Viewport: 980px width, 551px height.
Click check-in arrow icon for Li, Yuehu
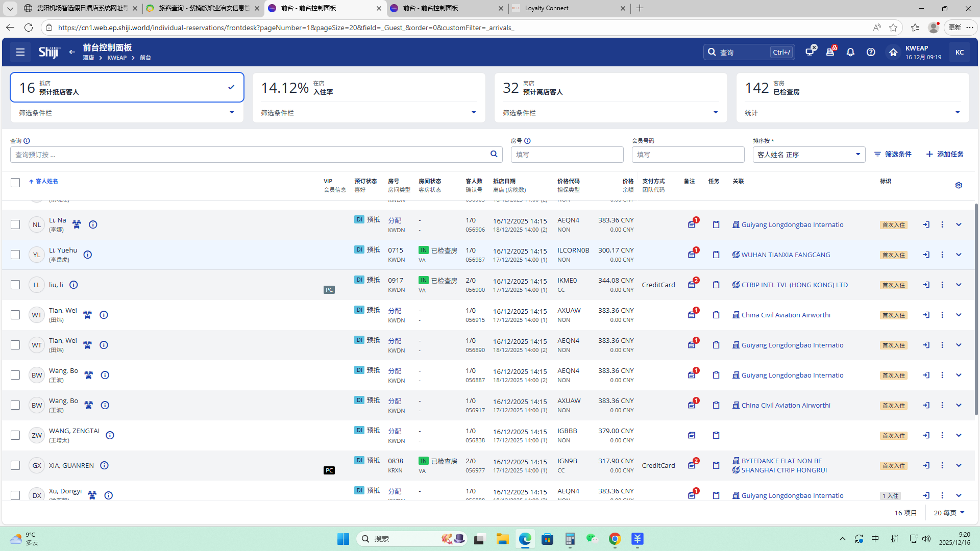click(x=926, y=255)
